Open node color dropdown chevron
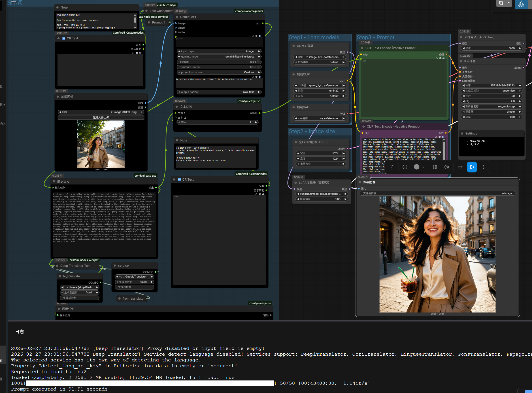 pos(423,167)
